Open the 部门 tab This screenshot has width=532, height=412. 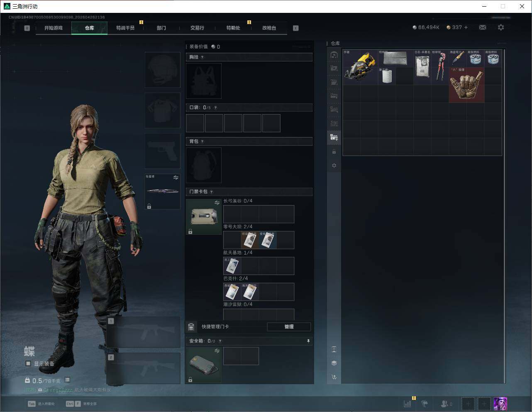[161, 28]
